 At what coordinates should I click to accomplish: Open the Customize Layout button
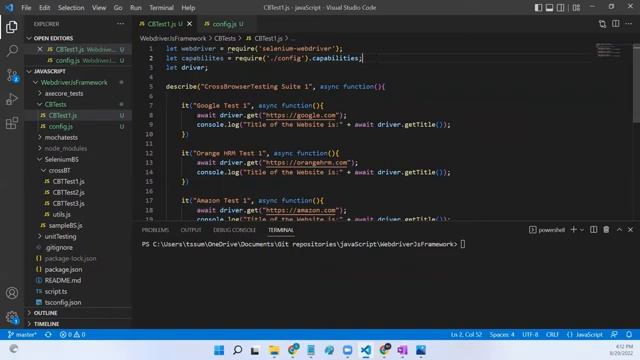click(x=576, y=7)
